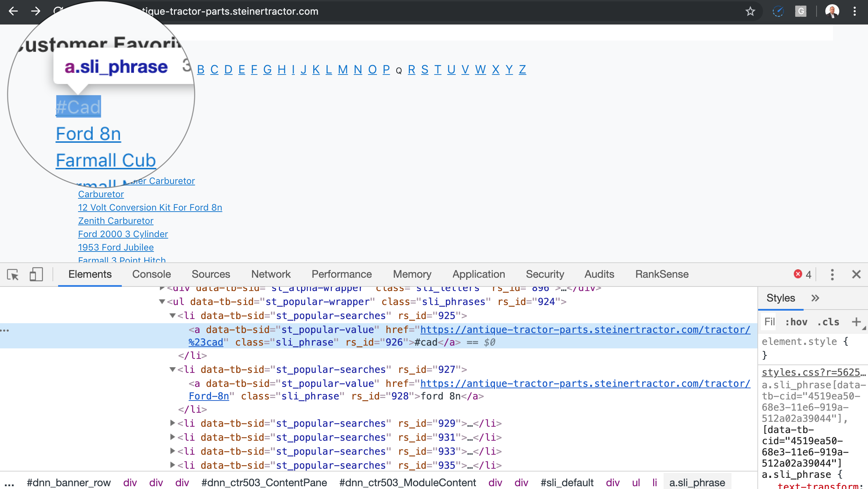The height and width of the screenshot is (489, 868).
Task: Add new style rule with plus
Action: point(856,322)
